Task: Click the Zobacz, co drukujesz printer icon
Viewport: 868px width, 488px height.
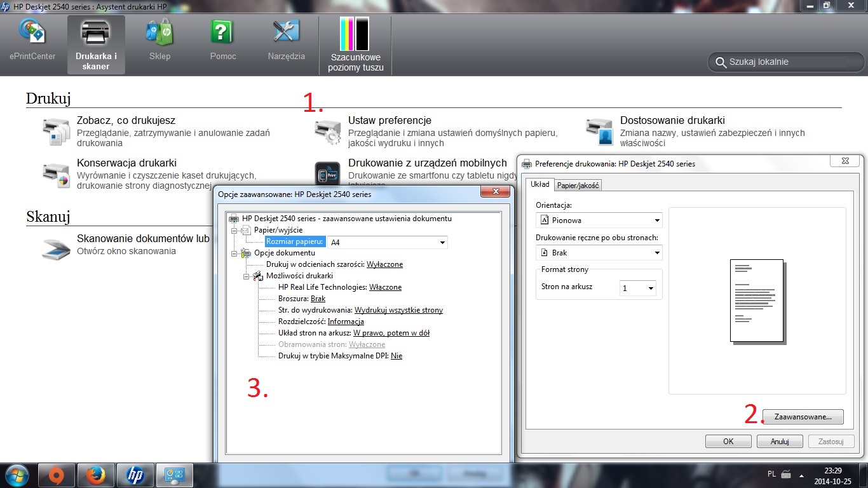Action: click(x=57, y=132)
